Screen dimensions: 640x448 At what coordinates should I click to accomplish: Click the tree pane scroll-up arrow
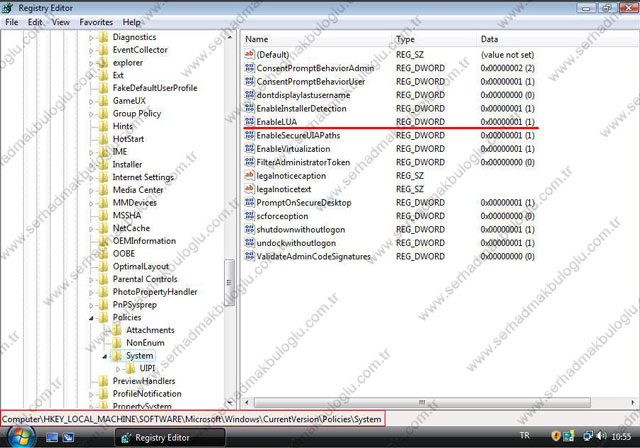(x=229, y=37)
